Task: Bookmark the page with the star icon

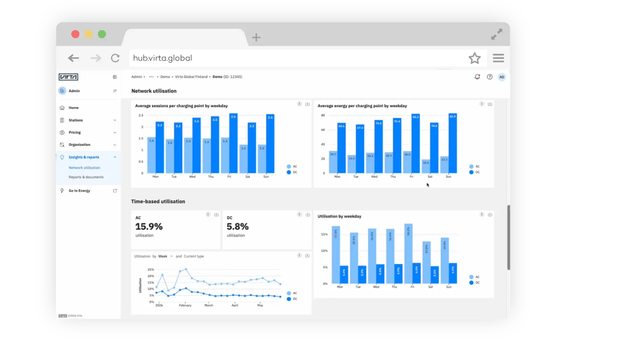Action: (475, 58)
